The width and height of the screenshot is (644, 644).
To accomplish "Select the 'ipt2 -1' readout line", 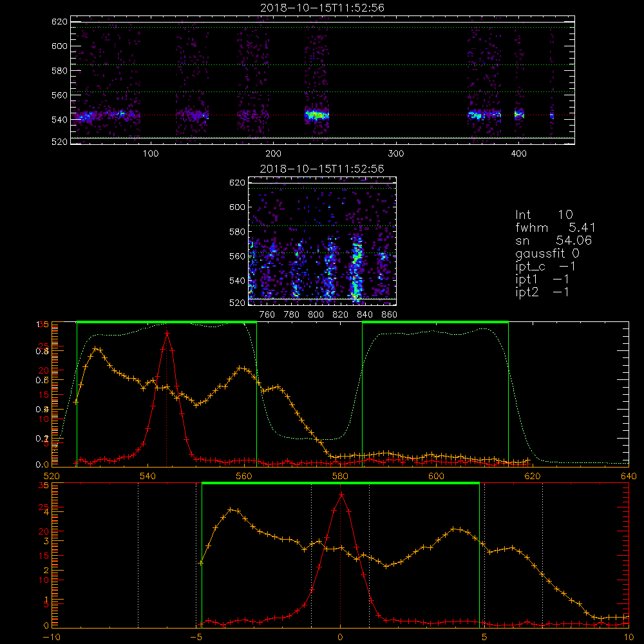I will tap(542, 292).
